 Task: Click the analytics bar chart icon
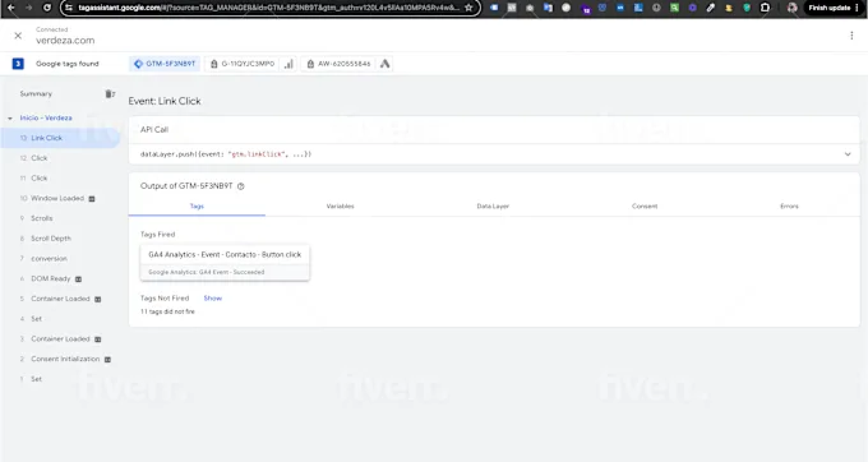[x=288, y=64]
